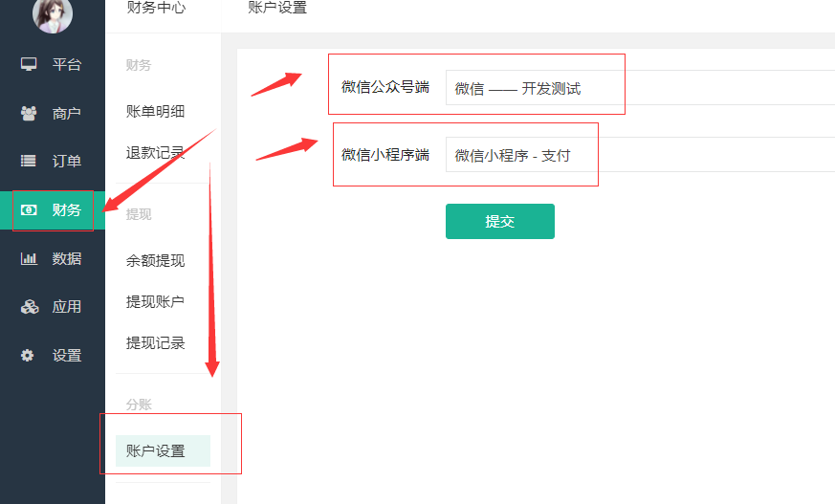The height and width of the screenshot is (504, 835).
Task: Open the 提现记录 page
Action: click(156, 342)
